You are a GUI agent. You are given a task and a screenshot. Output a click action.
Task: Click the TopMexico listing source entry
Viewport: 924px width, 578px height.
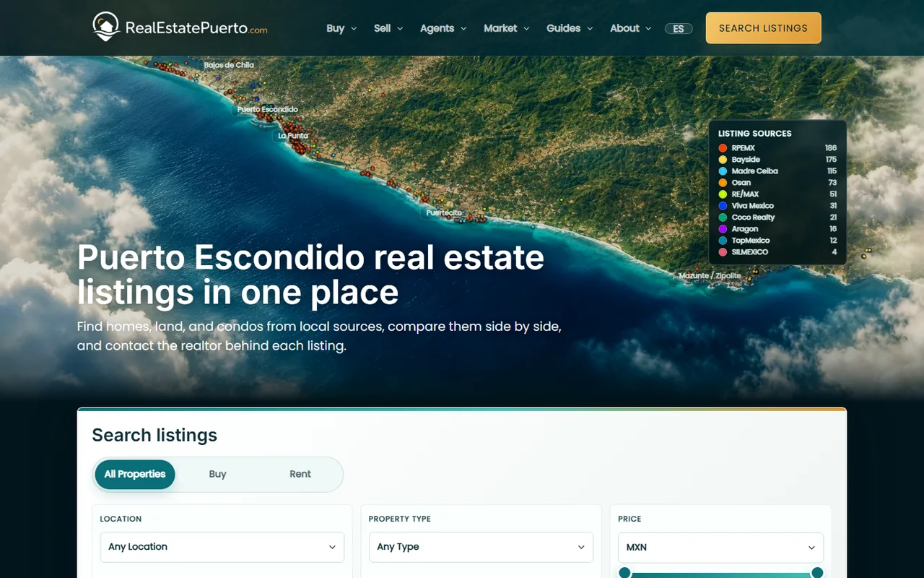pyautogui.click(x=777, y=241)
